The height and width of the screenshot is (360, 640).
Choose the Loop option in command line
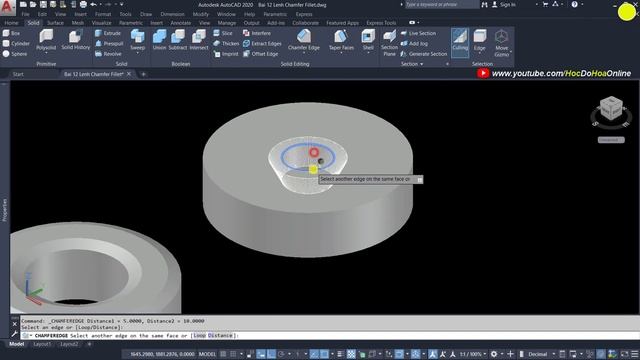pos(199,336)
